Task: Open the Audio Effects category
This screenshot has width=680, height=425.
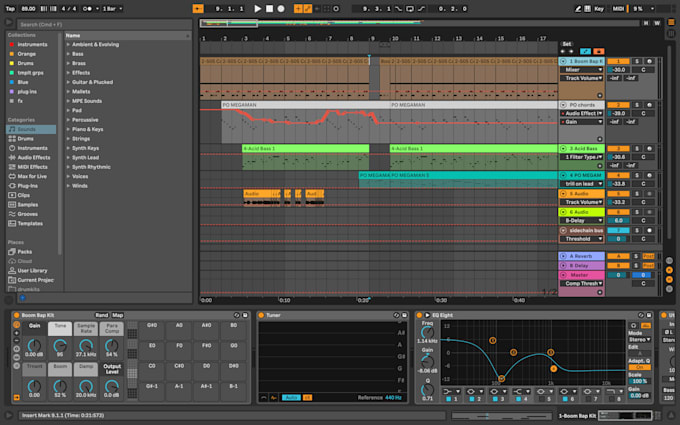Action: click(x=31, y=157)
